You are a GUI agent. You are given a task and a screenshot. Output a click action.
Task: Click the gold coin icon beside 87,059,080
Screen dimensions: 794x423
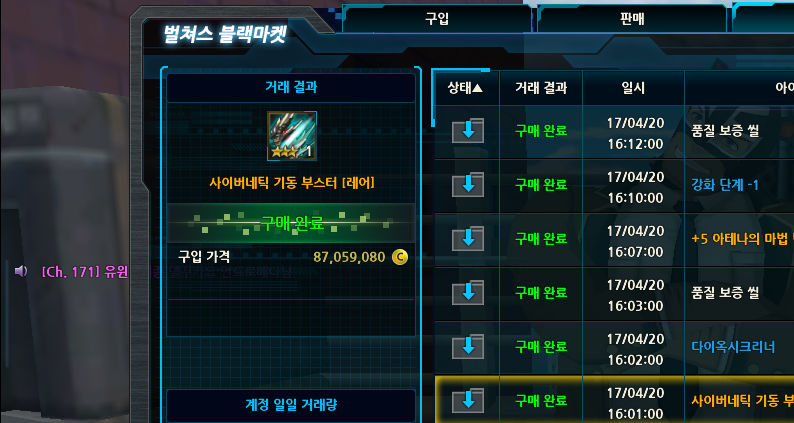click(400, 257)
